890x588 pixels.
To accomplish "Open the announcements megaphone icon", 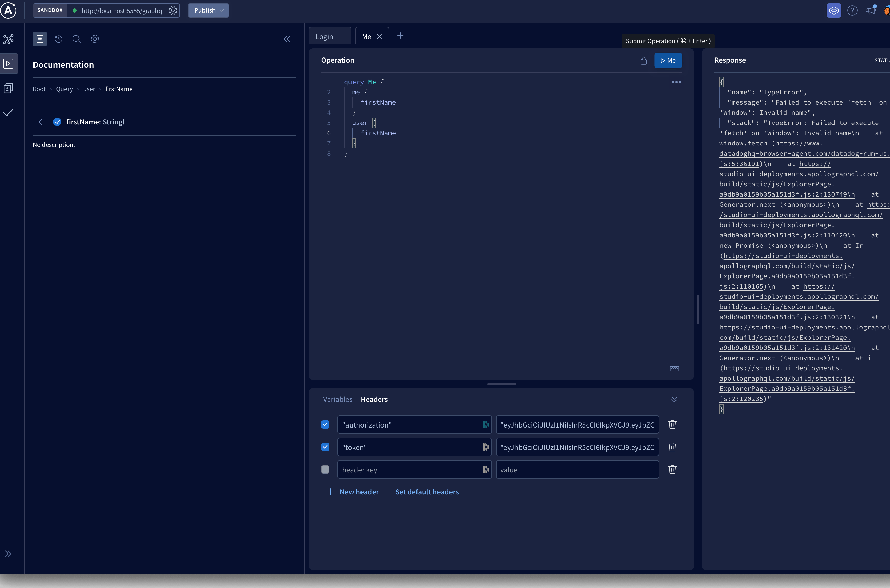I will pos(871,10).
